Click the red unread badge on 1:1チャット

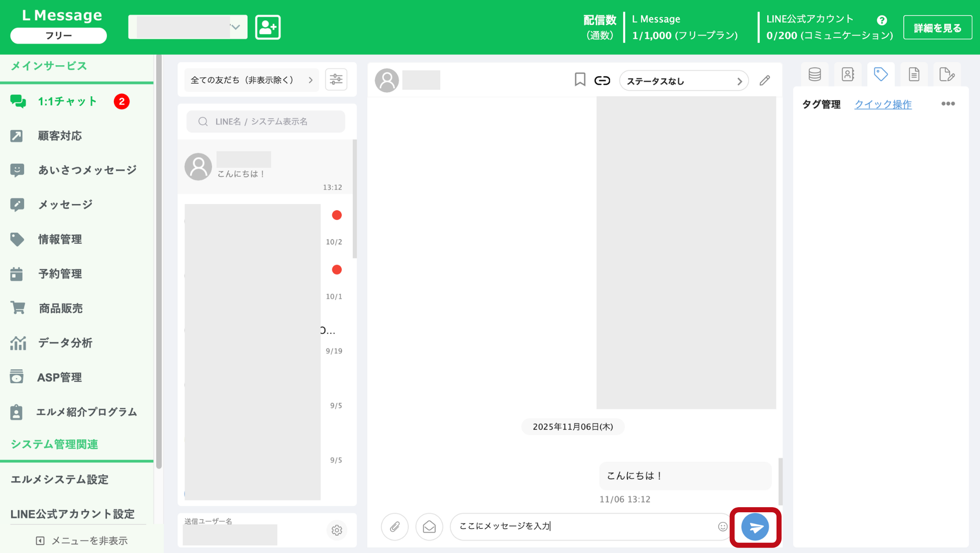point(122,101)
